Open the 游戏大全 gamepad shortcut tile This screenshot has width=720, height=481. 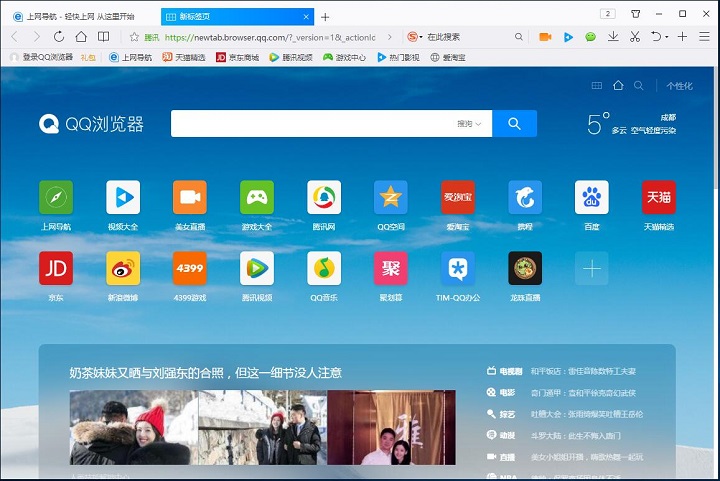257,197
